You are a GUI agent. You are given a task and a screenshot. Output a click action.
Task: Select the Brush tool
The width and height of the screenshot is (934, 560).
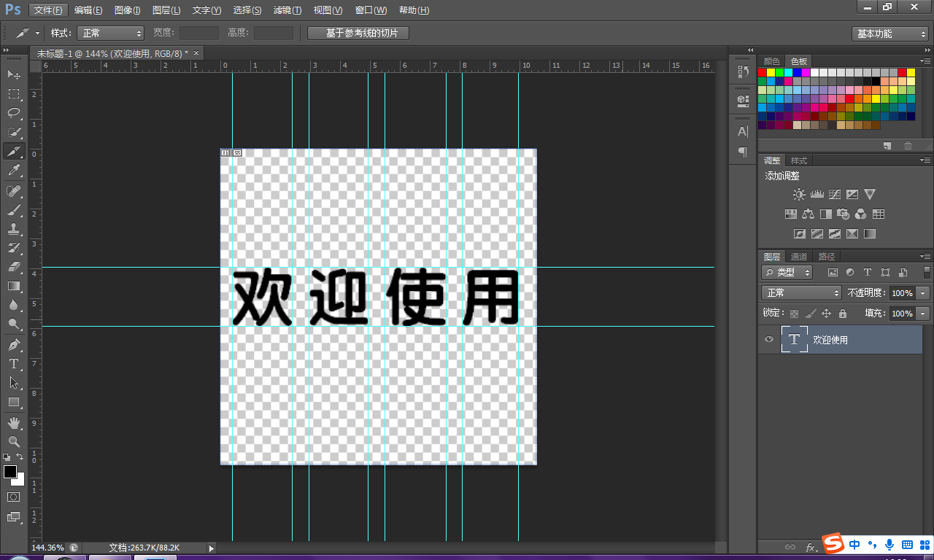(x=14, y=210)
